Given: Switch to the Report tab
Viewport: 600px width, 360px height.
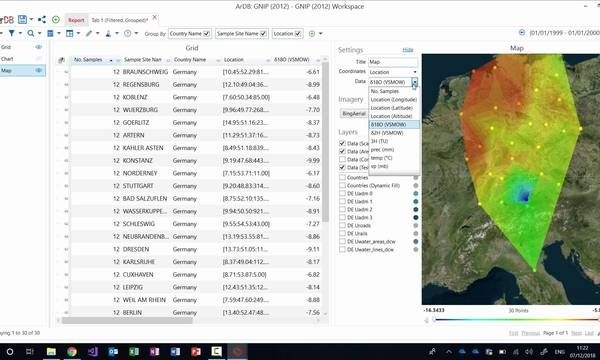Looking at the screenshot, I should 76,20.
